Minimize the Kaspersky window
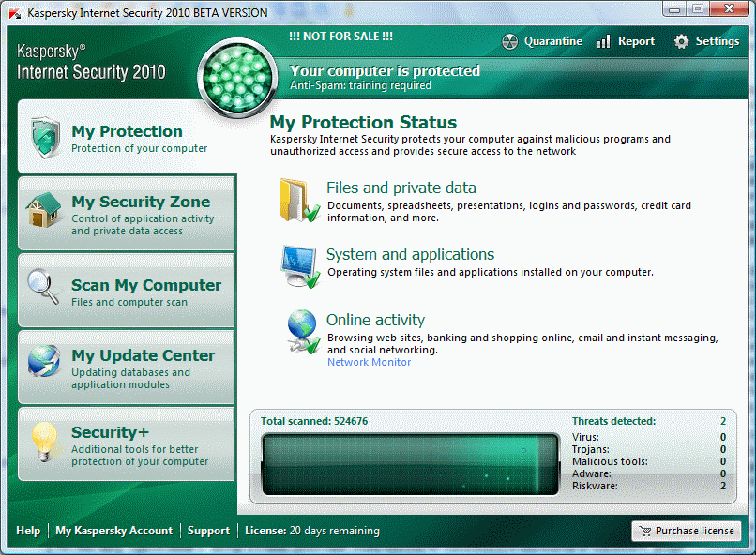This screenshot has width=756, height=555. pyautogui.click(x=674, y=9)
